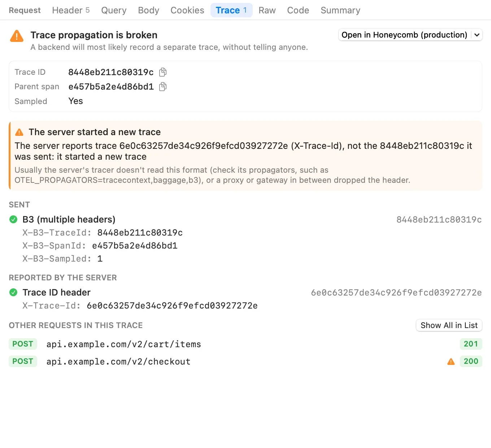Click the 200 status badge

(x=471, y=361)
